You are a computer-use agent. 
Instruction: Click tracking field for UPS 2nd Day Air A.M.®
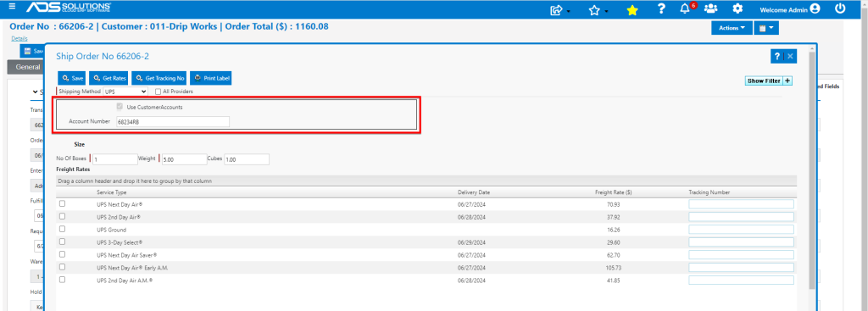[741, 280]
